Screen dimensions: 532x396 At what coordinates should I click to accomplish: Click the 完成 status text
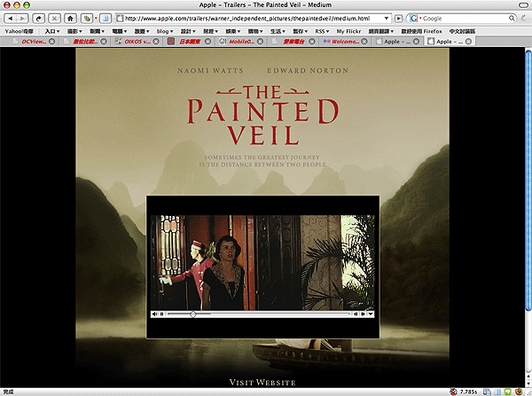8,392
